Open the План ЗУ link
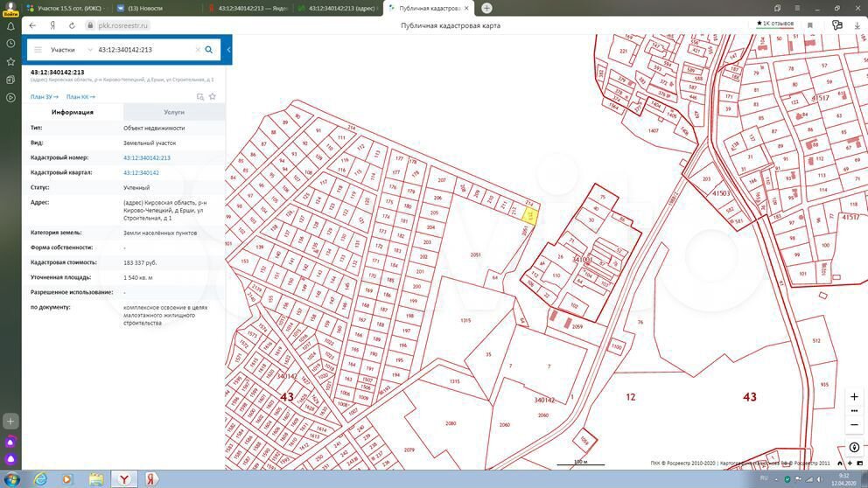The height and width of the screenshot is (488, 868). [x=44, y=97]
